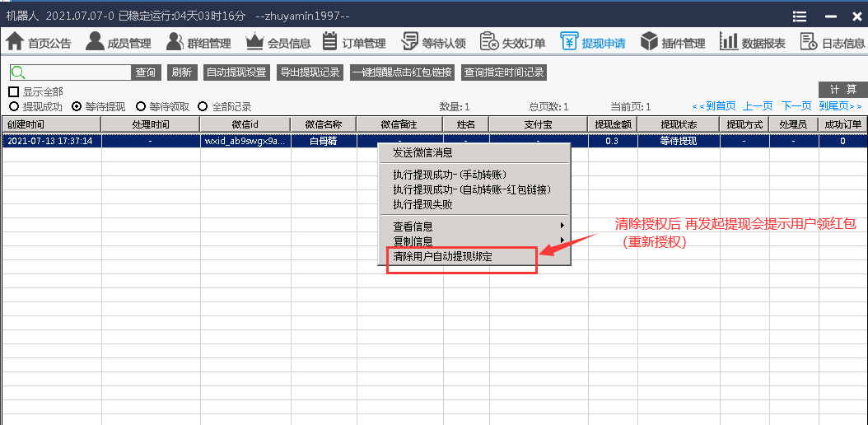
Task: Open 数据报表 chart icon
Action: (728, 42)
